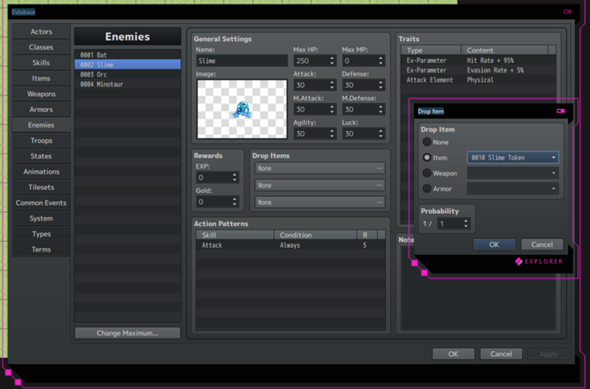Viewport: 590px width, 389px height.
Task: Choose the Item radio button
Action: [427, 158]
